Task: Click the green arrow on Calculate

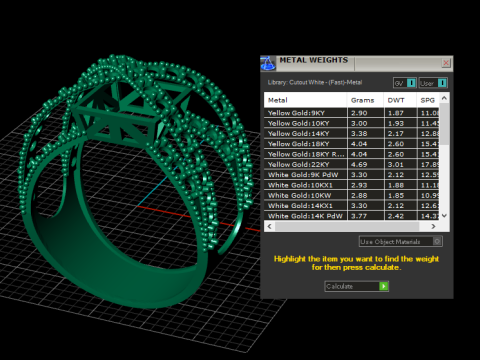Action: [384, 286]
